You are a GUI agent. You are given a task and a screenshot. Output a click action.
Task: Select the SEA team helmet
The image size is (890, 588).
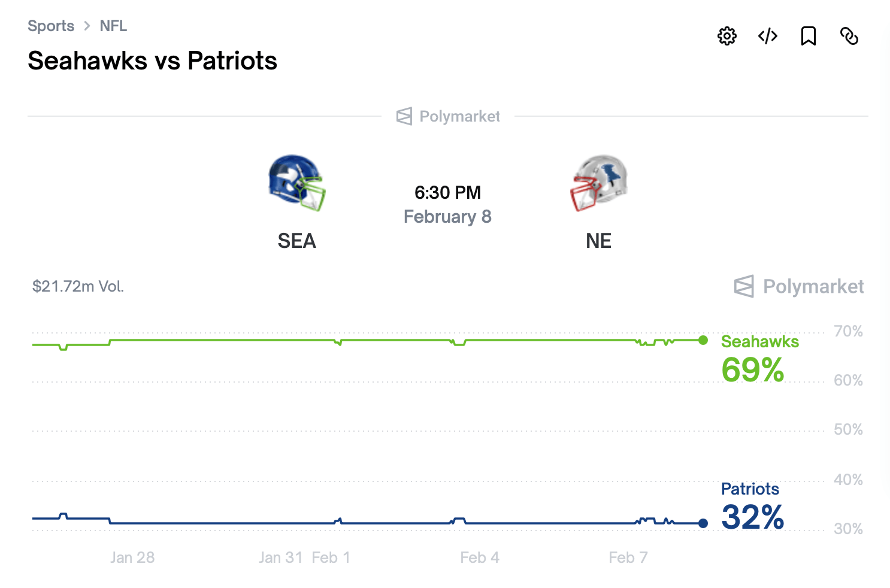pyautogui.click(x=296, y=183)
